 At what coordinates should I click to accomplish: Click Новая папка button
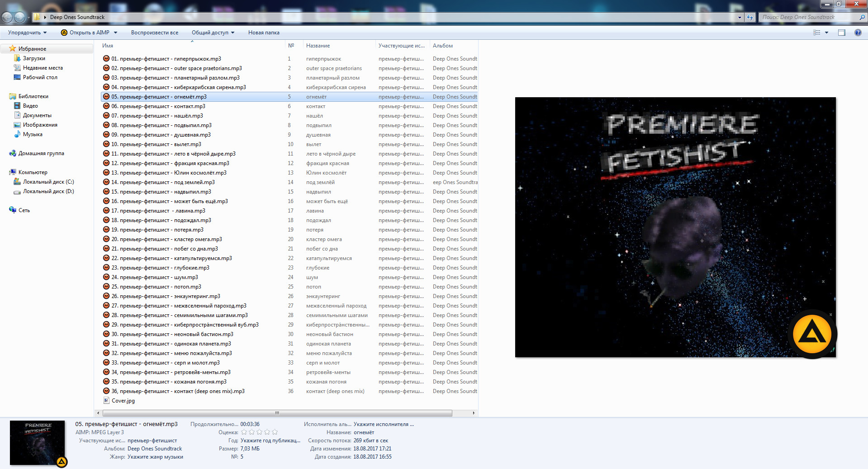tap(264, 33)
